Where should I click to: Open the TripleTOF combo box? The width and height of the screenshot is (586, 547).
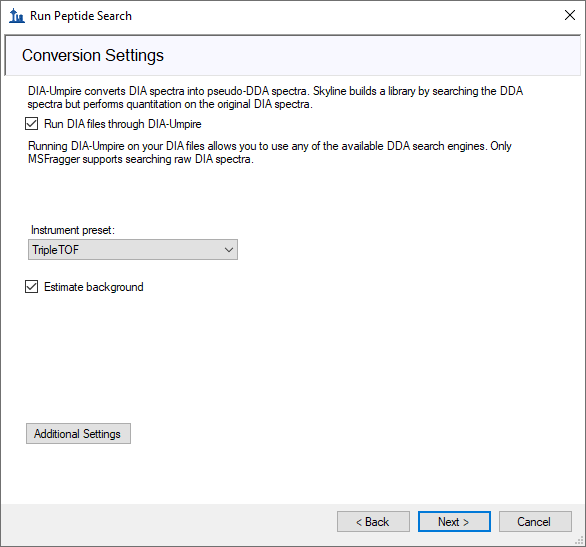point(133,250)
